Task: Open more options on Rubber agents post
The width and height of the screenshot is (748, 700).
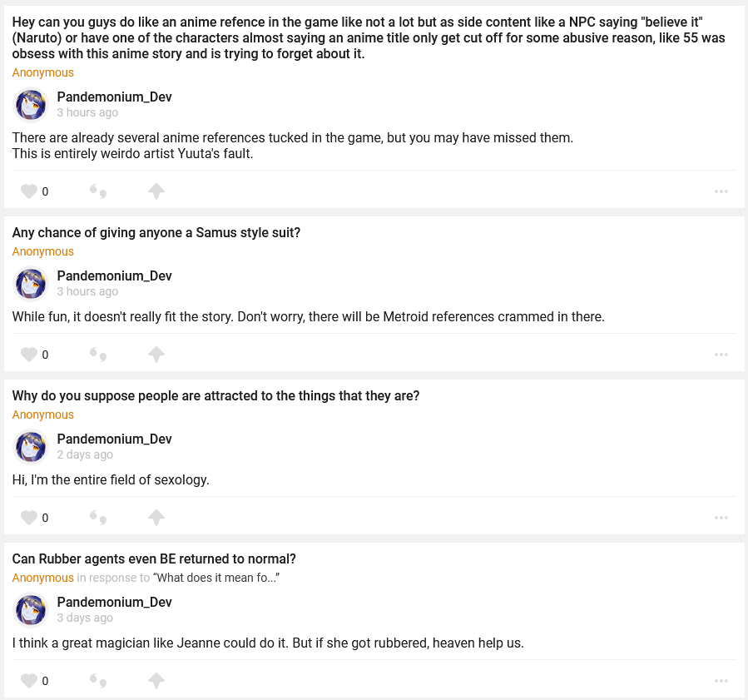Action: click(721, 681)
